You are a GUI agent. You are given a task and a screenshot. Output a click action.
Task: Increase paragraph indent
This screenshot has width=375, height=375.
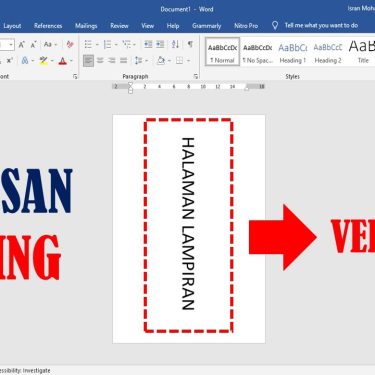point(160,44)
